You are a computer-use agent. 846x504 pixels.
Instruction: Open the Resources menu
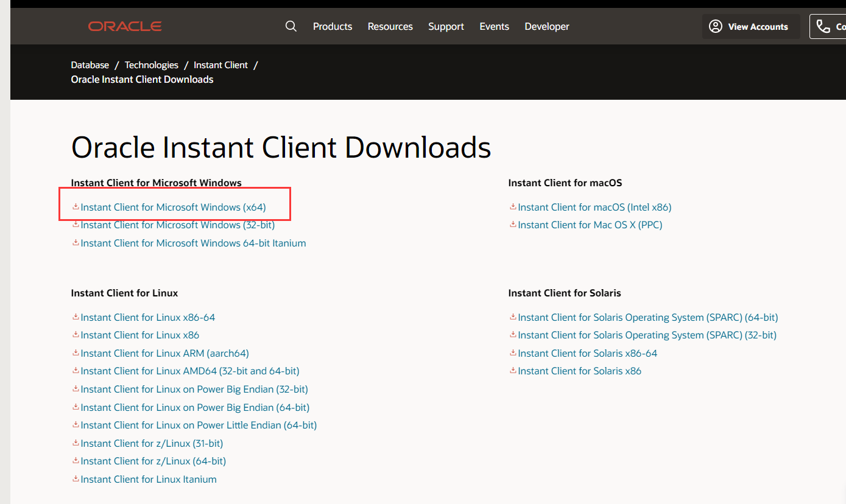click(x=390, y=26)
